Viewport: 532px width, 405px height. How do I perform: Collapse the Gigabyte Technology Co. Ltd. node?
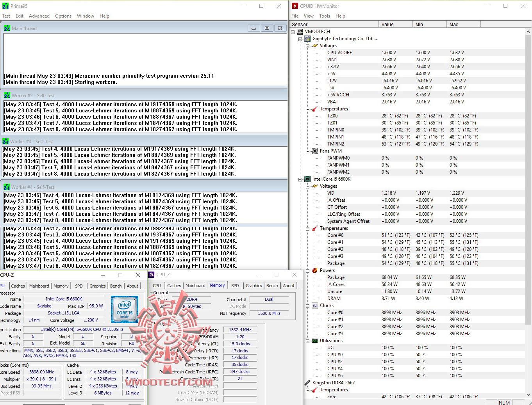(300, 39)
